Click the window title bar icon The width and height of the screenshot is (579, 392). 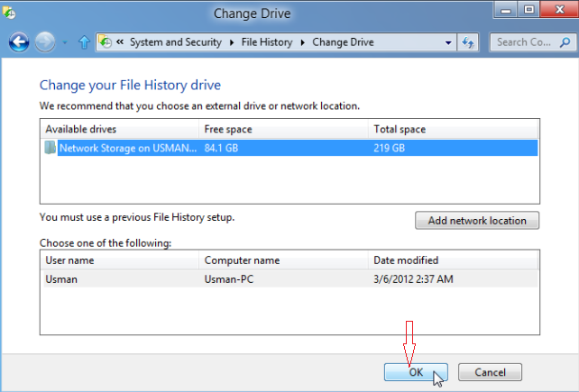tap(9, 13)
